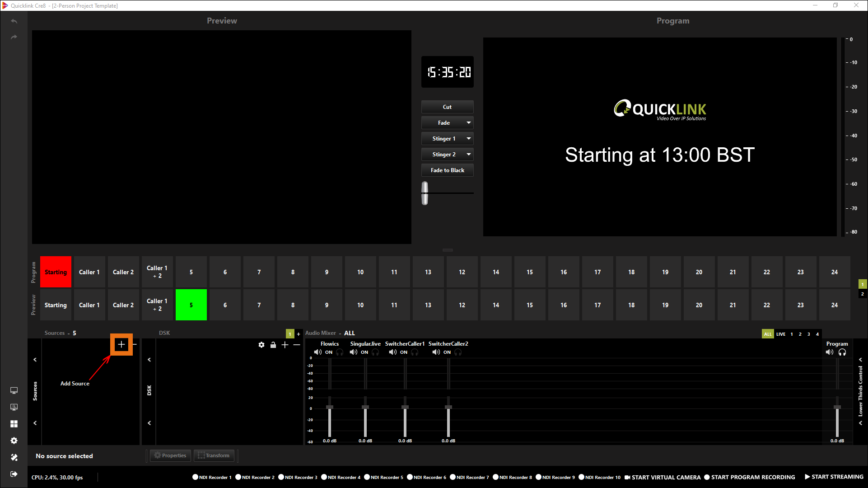Mute the Flowics speaker icon
The image size is (868, 488).
[x=318, y=352]
